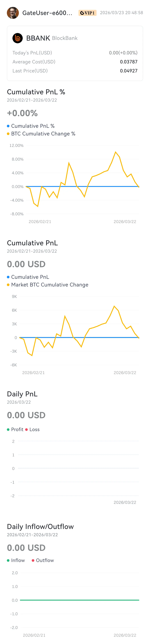150x644 pixels.
Task: Click the red Outflow legend dot
Action: tap(33, 561)
